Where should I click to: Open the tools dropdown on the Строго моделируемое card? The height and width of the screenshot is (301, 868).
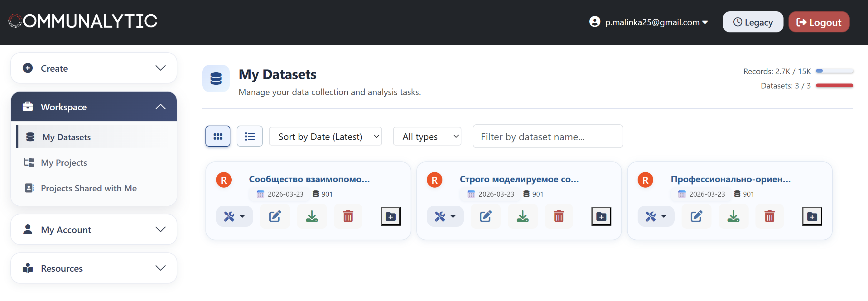pos(445,216)
